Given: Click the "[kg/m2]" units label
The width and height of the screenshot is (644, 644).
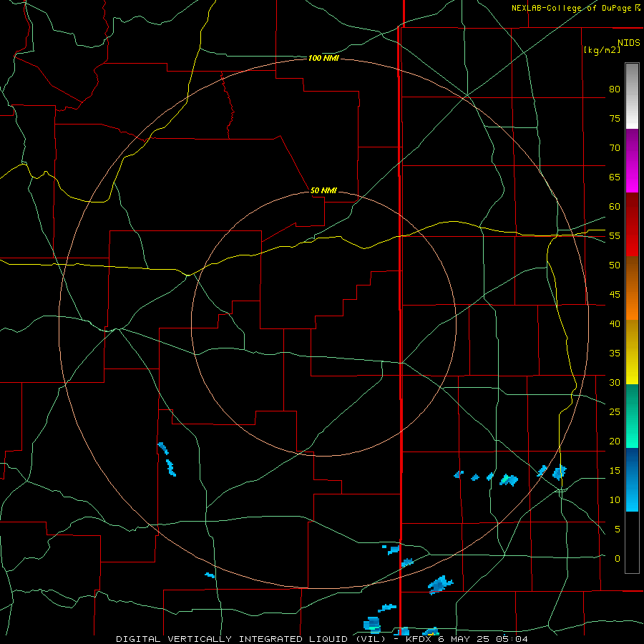Looking at the screenshot, I should [x=602, y=50].
